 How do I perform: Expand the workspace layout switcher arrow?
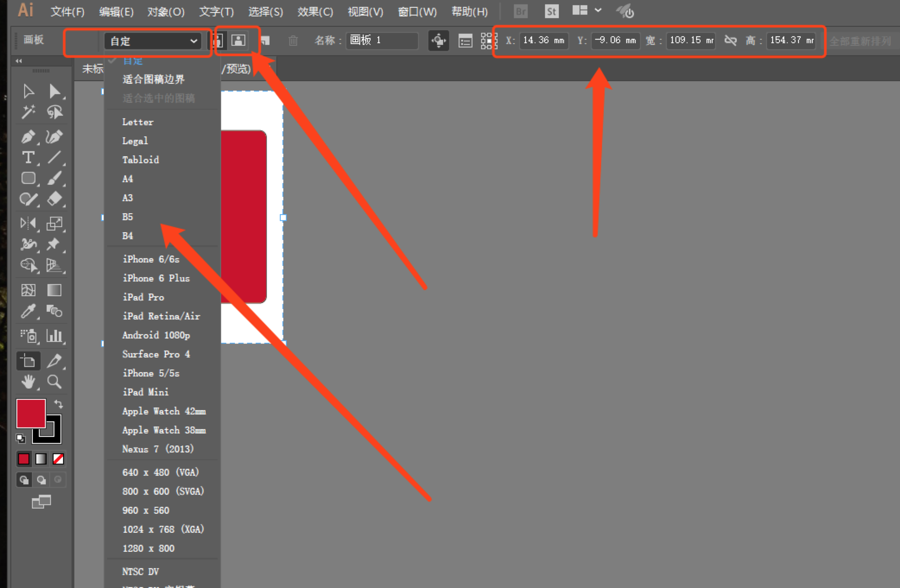[598, 10]
